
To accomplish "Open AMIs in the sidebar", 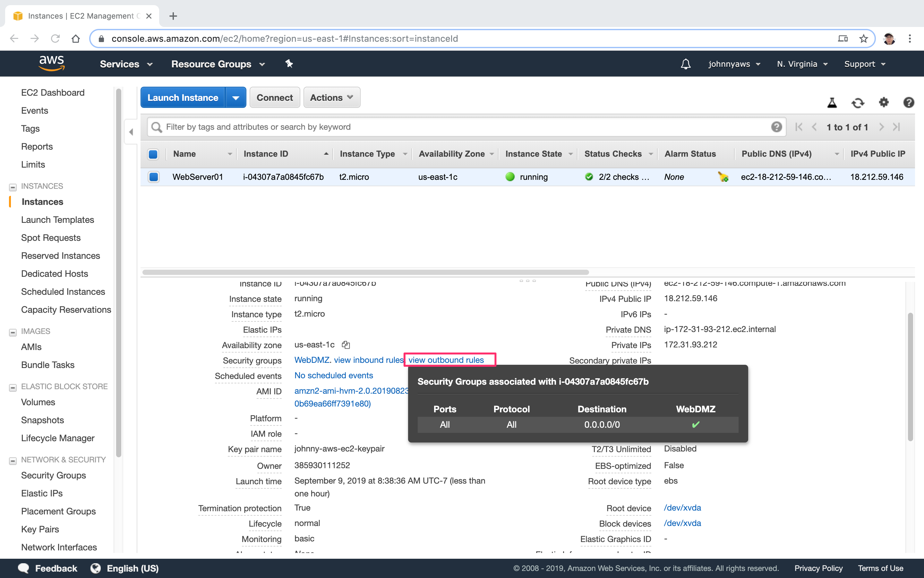I will tap(31, 347).
